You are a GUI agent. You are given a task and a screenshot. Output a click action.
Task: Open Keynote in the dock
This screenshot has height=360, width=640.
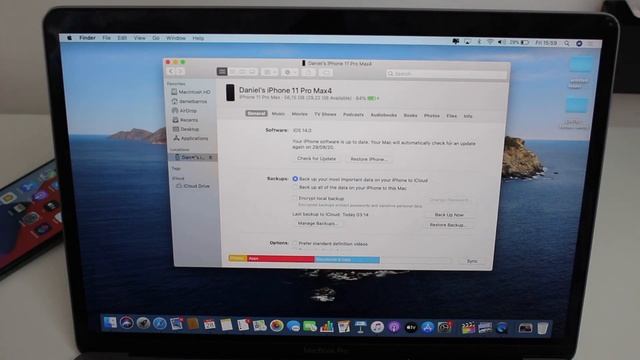point(360,327)
